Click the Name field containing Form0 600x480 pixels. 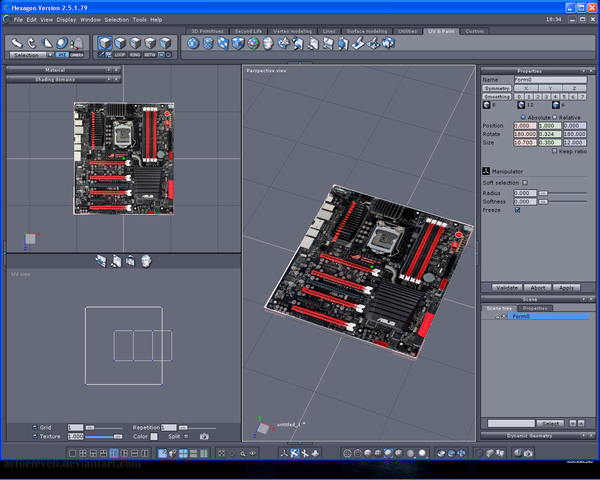(x=549, y=79)
